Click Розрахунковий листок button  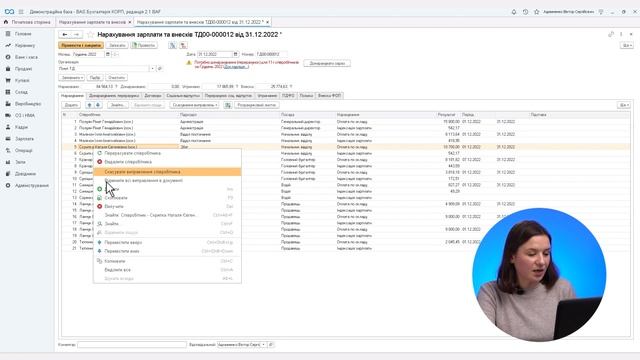click(257, 105)
